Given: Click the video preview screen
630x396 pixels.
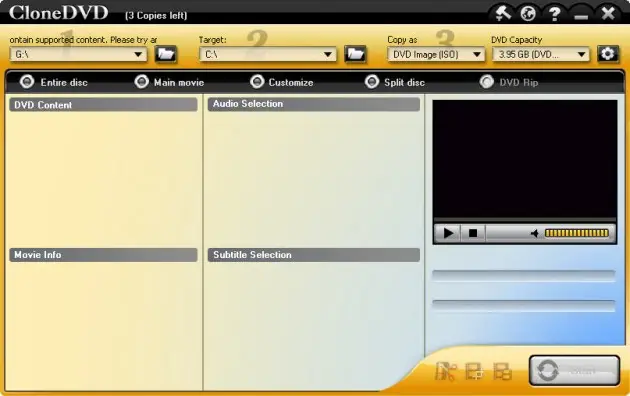Looking at the screenshot, I should pyautogui.click(x=525, y=159).
